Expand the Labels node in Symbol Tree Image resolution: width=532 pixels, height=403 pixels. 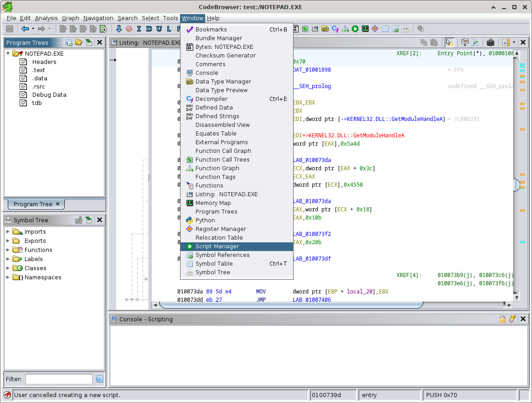pyautogui.click(x=8, y=259)
